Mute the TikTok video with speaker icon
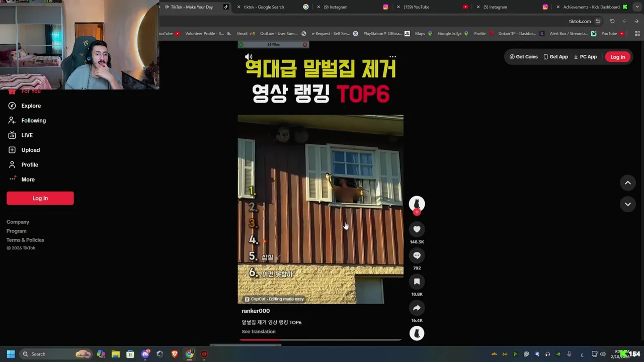 click(249, 57)
